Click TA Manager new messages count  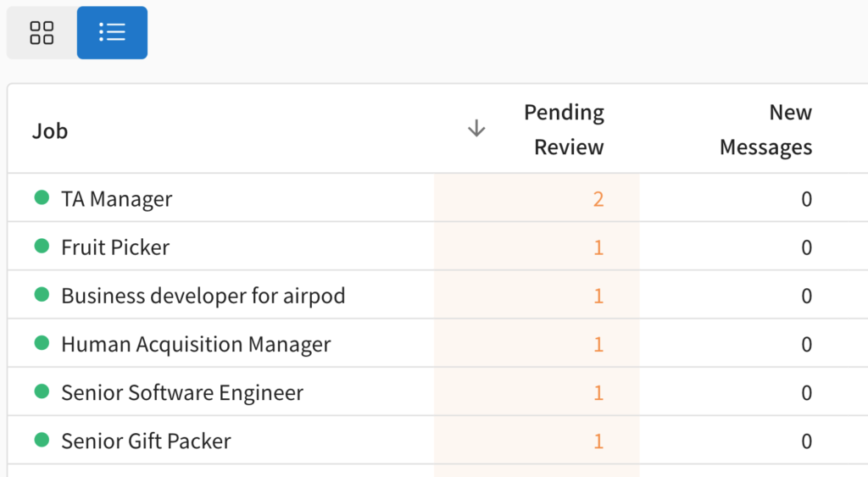click(x=806, y=199)
